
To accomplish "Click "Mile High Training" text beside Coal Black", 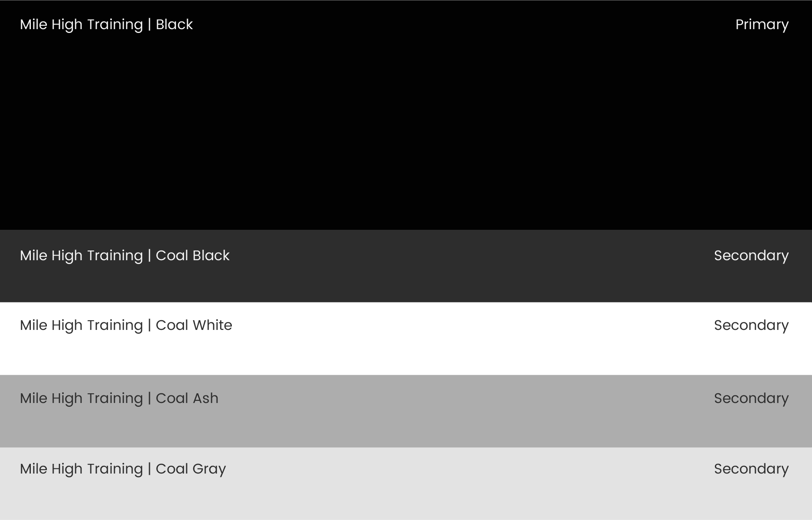I will pyautogui.click(x=81, y=256).
